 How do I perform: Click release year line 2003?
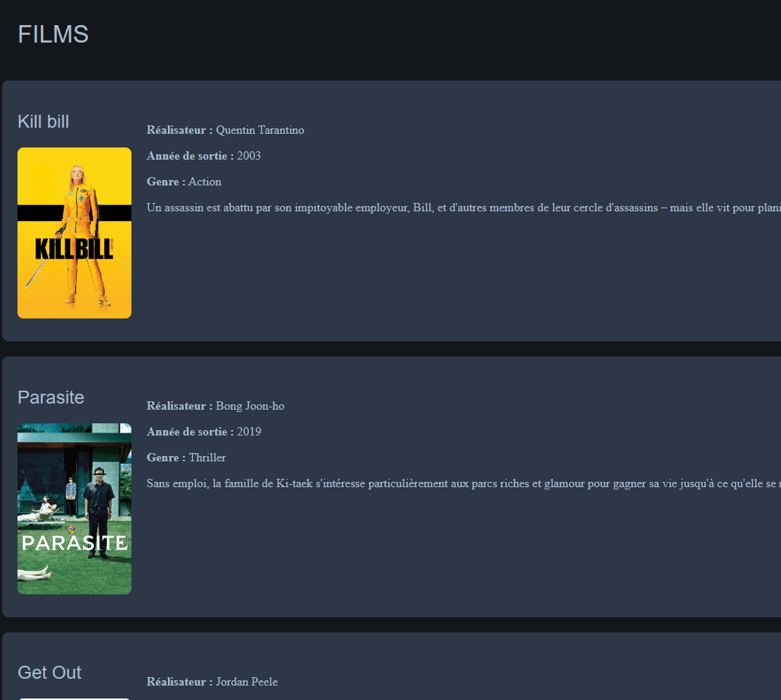(204, 156)
